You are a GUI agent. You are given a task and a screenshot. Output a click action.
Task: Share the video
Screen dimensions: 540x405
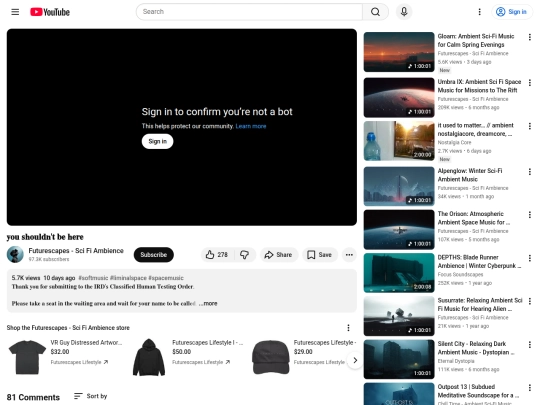[x=278, y=255]
